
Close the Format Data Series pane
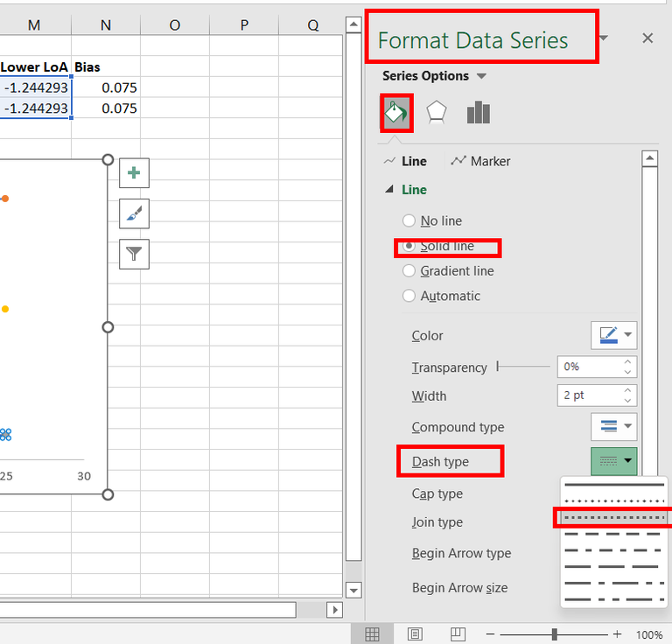pos(647,38)
